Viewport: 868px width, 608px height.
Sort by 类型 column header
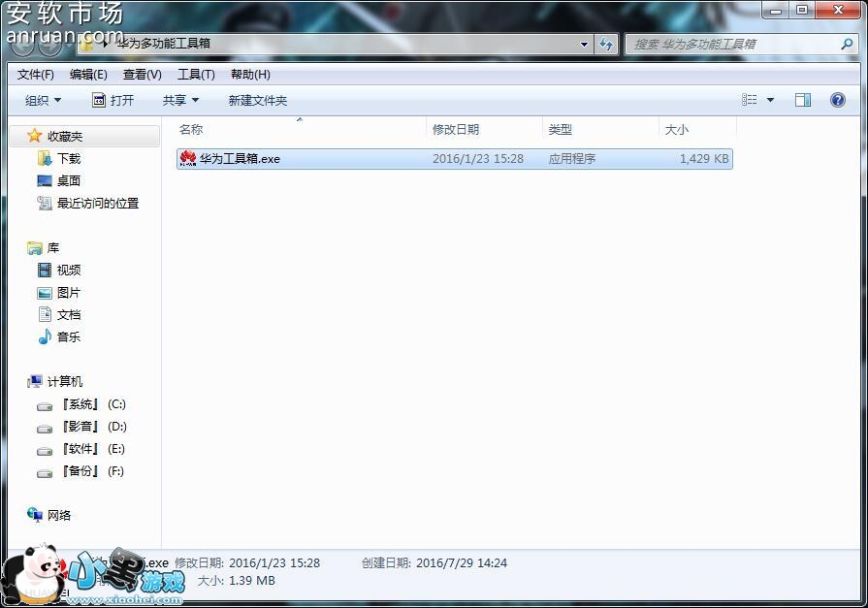tap(560, 130)
